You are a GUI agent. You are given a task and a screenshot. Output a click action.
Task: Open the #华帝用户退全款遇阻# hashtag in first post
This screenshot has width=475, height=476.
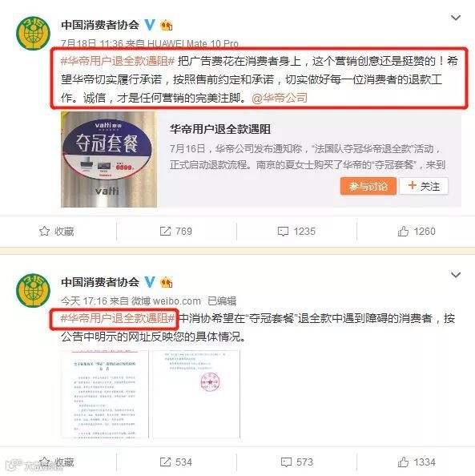pos(118,61)
